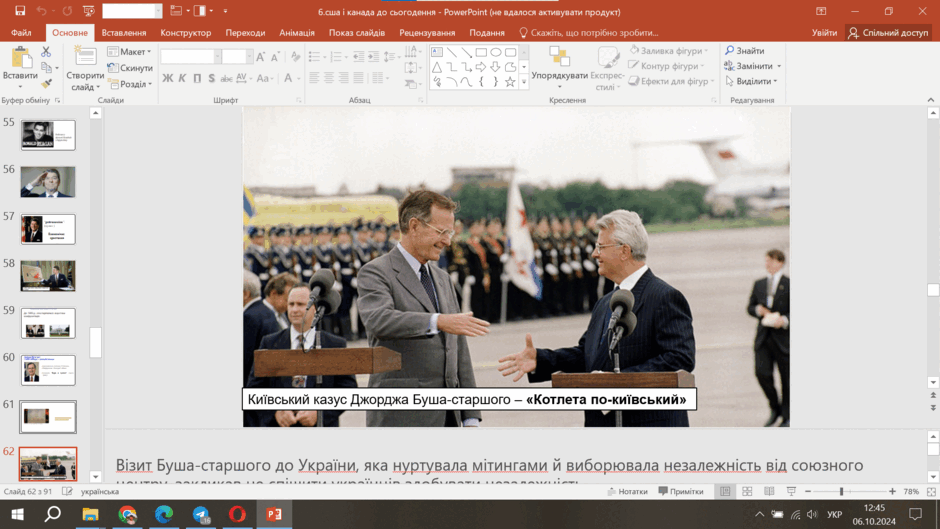
Task: Open Telegram from the taskbar
Action: [x=201, y=514]
